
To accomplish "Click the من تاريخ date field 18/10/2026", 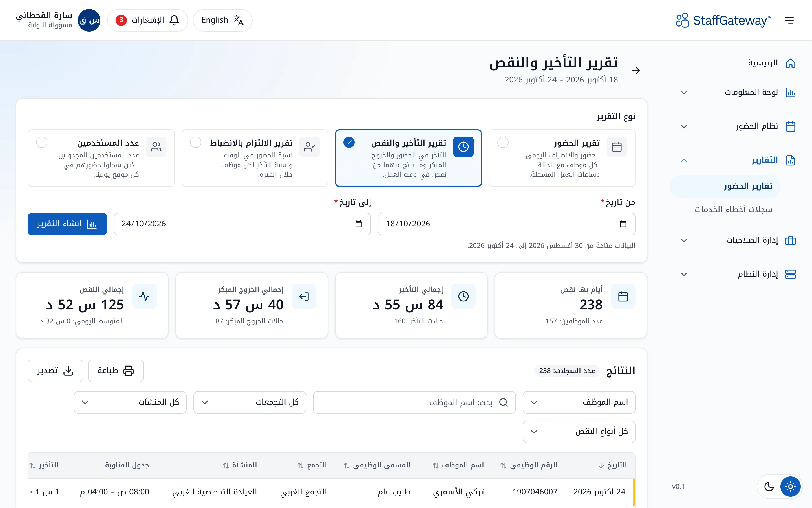I will pos(506,224).
